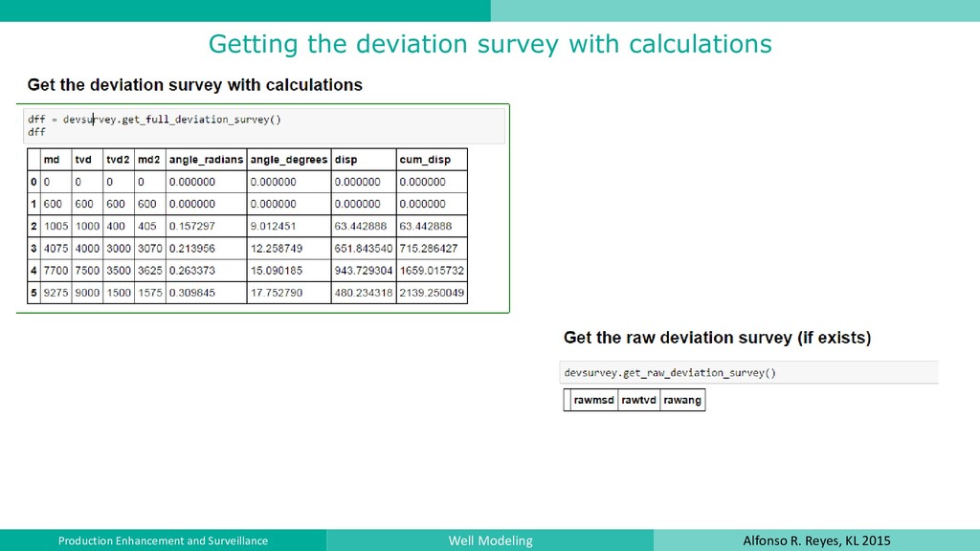The image size is (980, 551).
Task: Click footer 'Alfonso R. Reyes, KL 2015'
Action: (x=817, y=541)
